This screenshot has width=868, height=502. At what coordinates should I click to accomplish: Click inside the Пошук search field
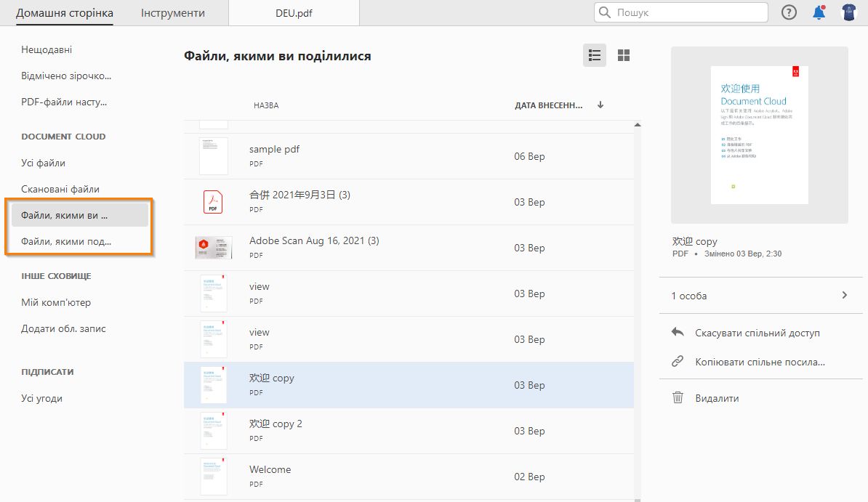click(x=681, y=12)
